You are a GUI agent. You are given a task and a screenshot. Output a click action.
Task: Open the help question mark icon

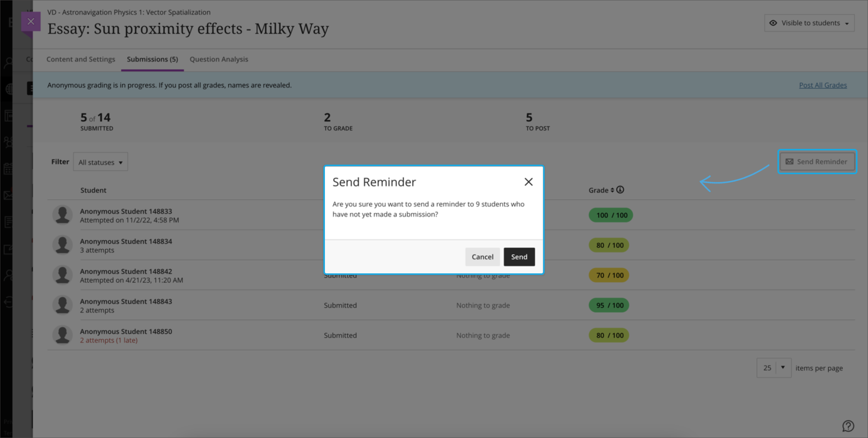(x=848, y=426)
